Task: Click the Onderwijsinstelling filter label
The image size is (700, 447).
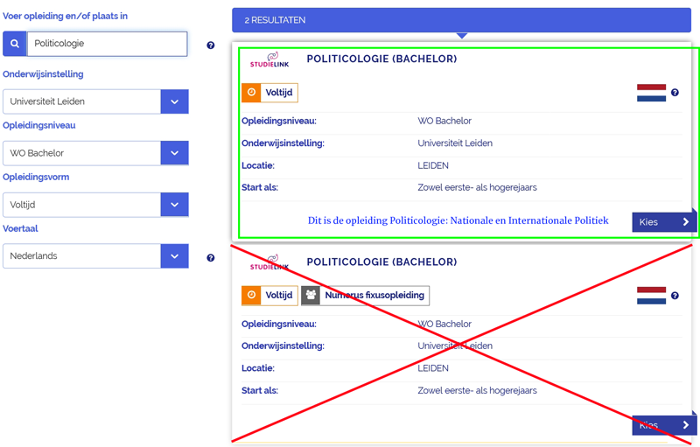Action: tap(43, 74)
